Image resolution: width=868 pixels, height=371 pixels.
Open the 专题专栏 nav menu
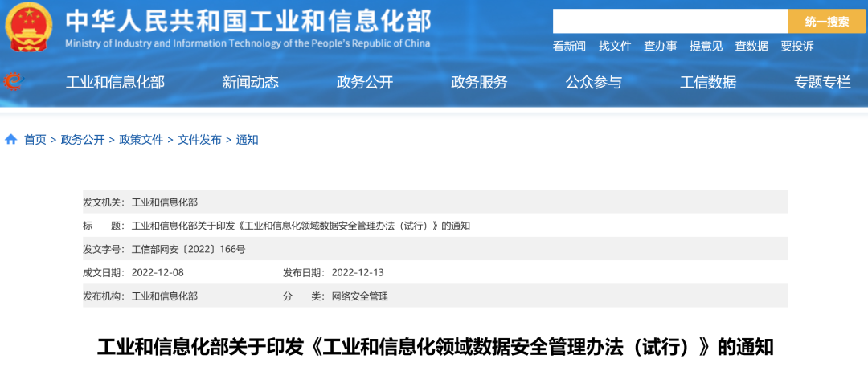[x=823, y=83]
